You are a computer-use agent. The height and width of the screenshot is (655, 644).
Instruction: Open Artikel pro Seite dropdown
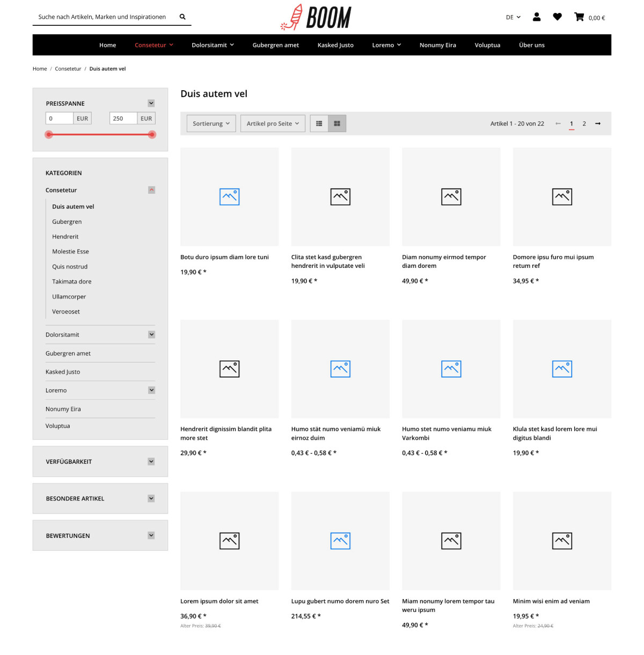coord(273,123)
